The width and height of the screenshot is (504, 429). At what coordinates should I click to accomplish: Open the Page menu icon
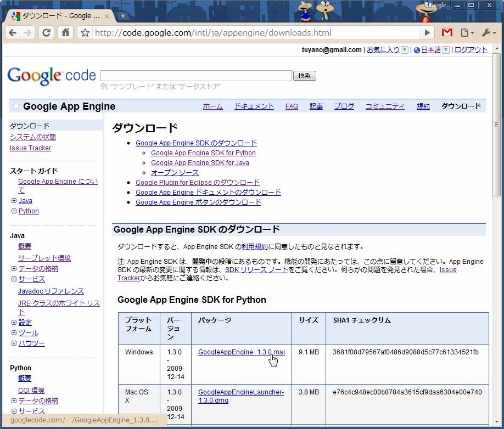pos(466,33)
